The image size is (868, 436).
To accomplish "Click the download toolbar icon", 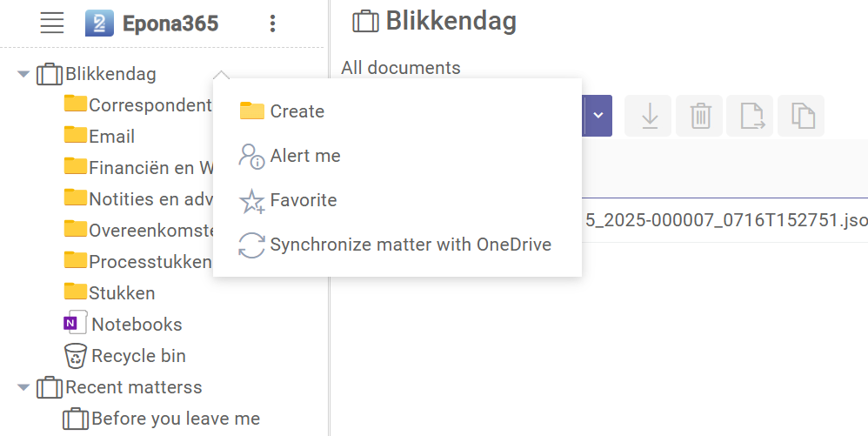I will coord(649,116).
